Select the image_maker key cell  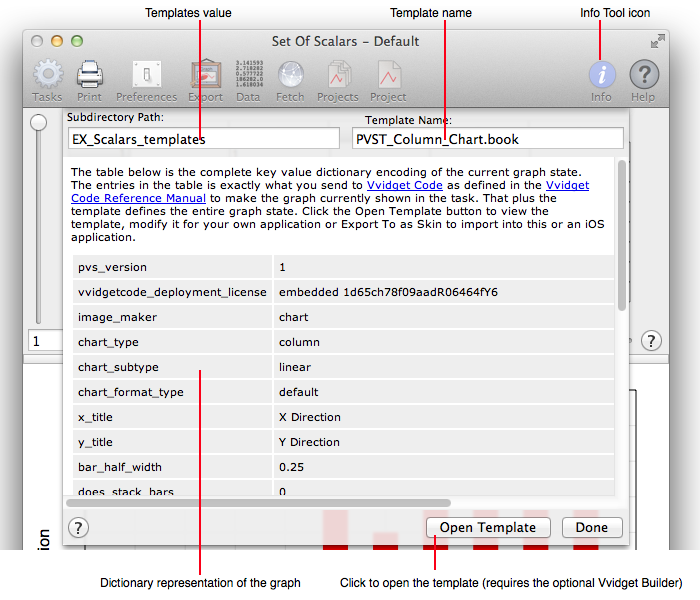(x=172, y=317)
